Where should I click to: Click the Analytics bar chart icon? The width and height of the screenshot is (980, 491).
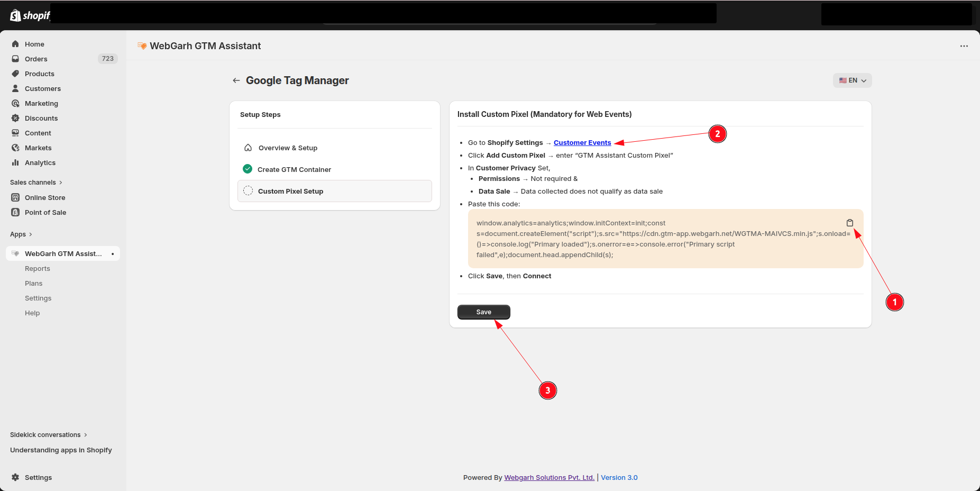click(x=15, y=162)
